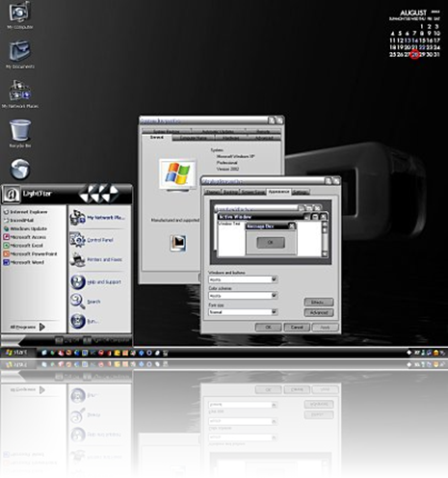Select the Recycle Bin desktop icon
This screenshot has height=478, width=448.
[x=20, y=133]
